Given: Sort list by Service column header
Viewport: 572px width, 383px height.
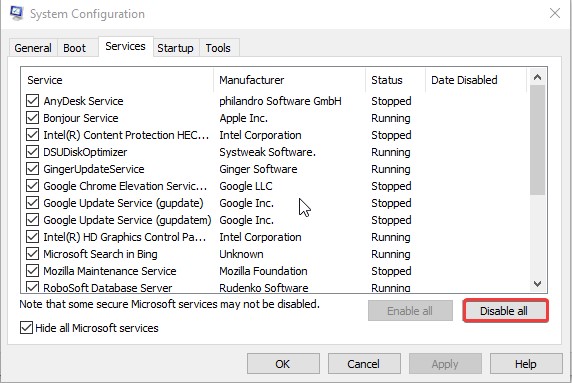Looking at the screenshot, I should (x=117, y=80).
